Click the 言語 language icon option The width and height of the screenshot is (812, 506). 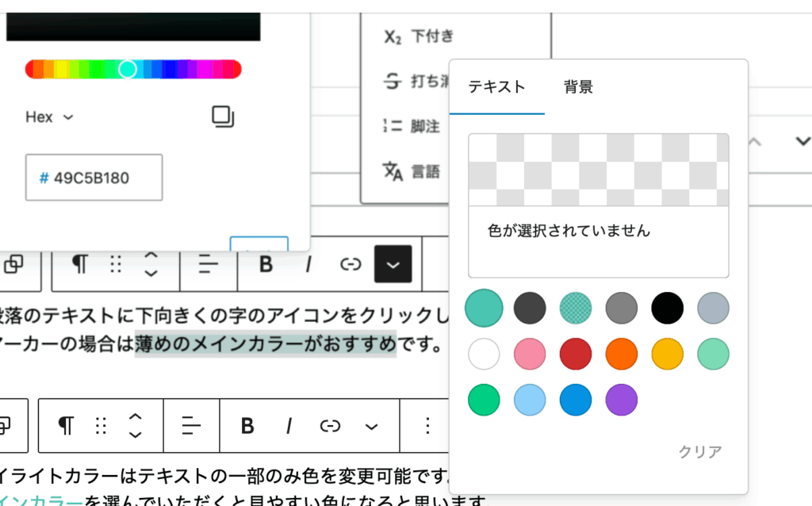[412, 171]
